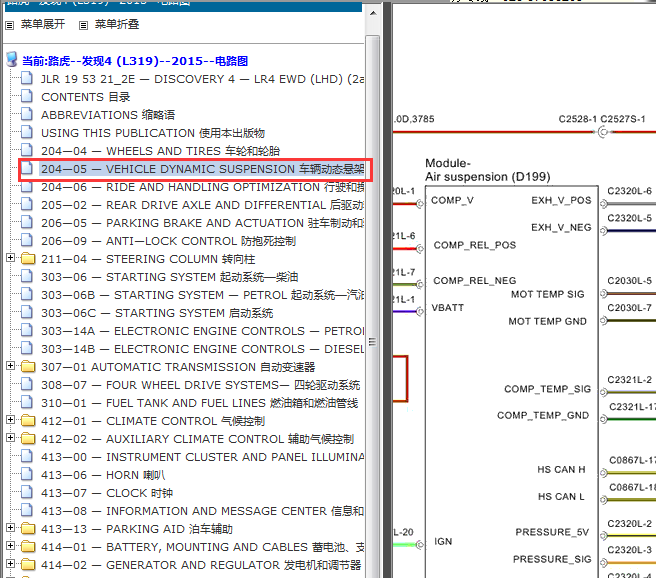
Task: Click the HS CAN H pin label
Action: click(561, 470)
